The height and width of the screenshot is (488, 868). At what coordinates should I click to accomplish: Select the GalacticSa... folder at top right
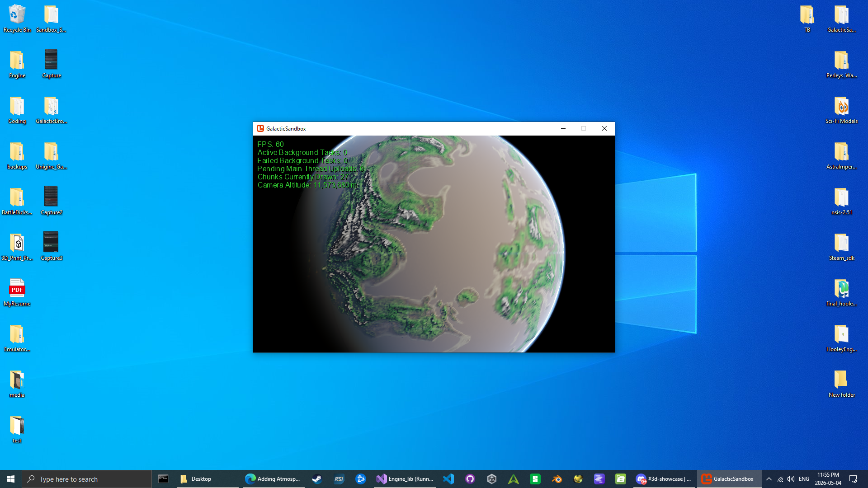[842, 19]
